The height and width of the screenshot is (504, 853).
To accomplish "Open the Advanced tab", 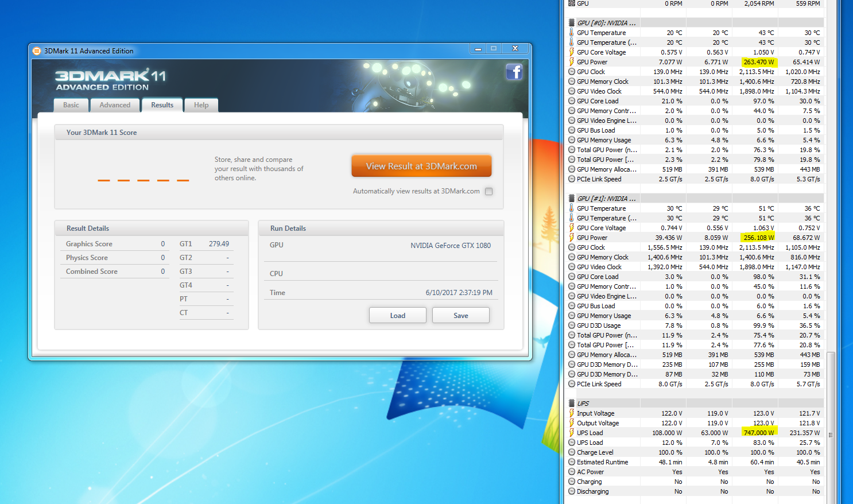I will (115, 105).
